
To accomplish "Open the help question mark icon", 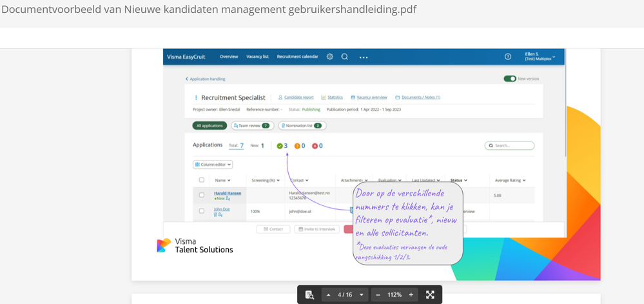I will pos(507,57).
